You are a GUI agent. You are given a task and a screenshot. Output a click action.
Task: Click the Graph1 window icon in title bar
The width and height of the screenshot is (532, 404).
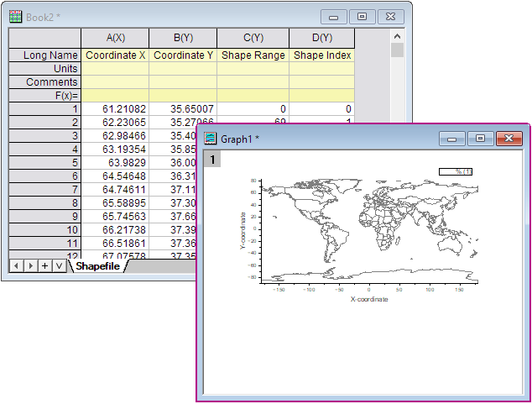211,138
